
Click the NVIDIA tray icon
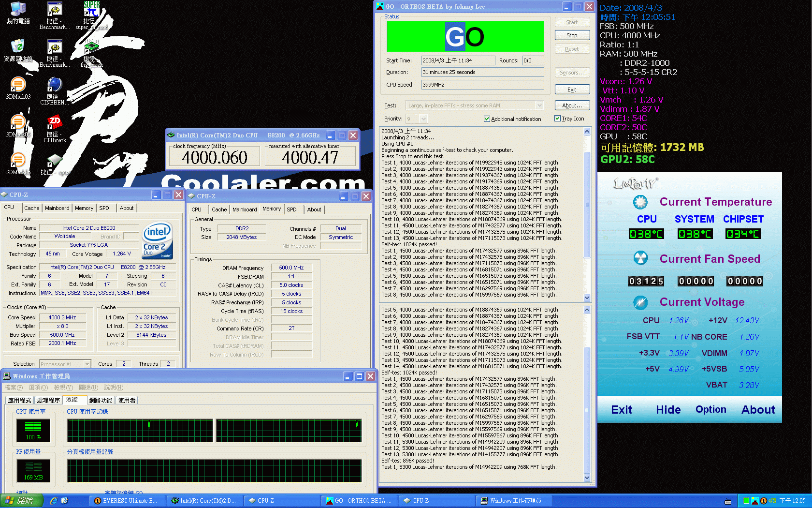click(x=772, y=501)
